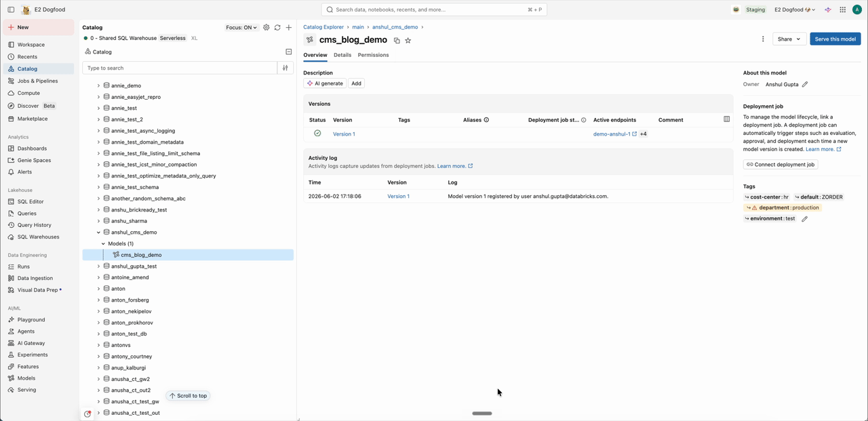
Task: Focus the top search bar
Action: pos(434,9)
